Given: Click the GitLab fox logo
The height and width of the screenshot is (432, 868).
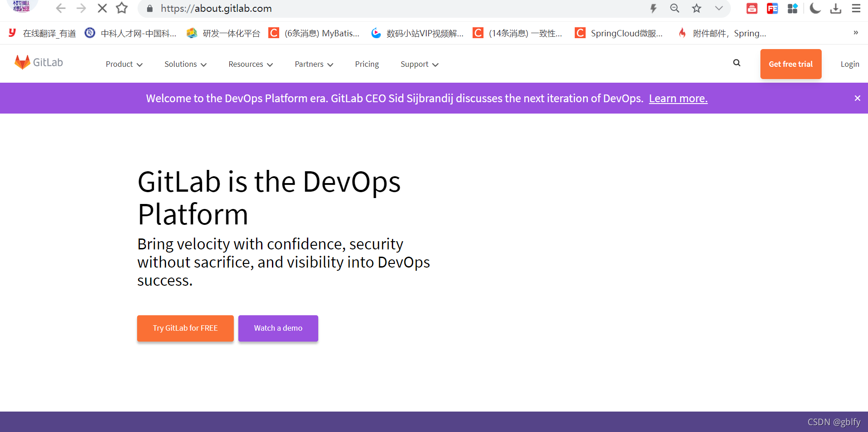Looking at the screenshot, I should [x=39, y=62].
